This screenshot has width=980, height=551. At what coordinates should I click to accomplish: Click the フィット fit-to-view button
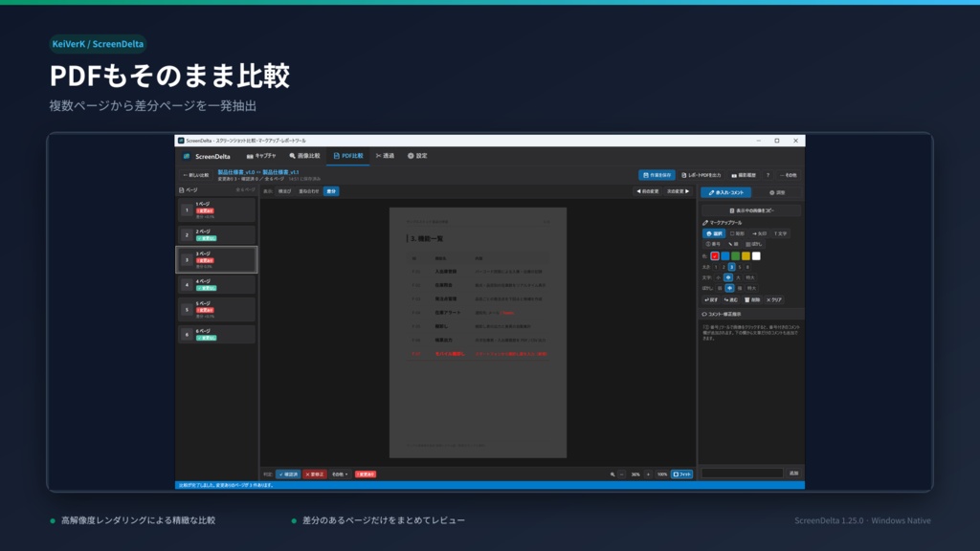click(681, 474)
